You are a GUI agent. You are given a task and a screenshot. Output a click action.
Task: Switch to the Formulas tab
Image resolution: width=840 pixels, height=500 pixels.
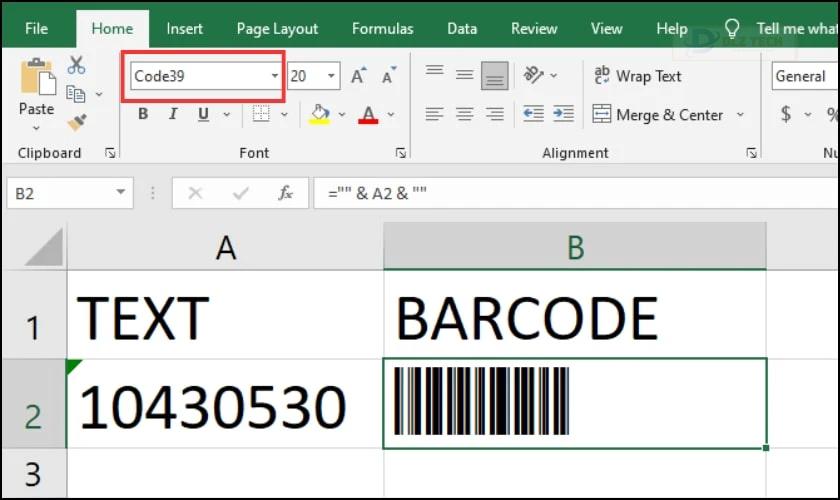click(382, 29)
